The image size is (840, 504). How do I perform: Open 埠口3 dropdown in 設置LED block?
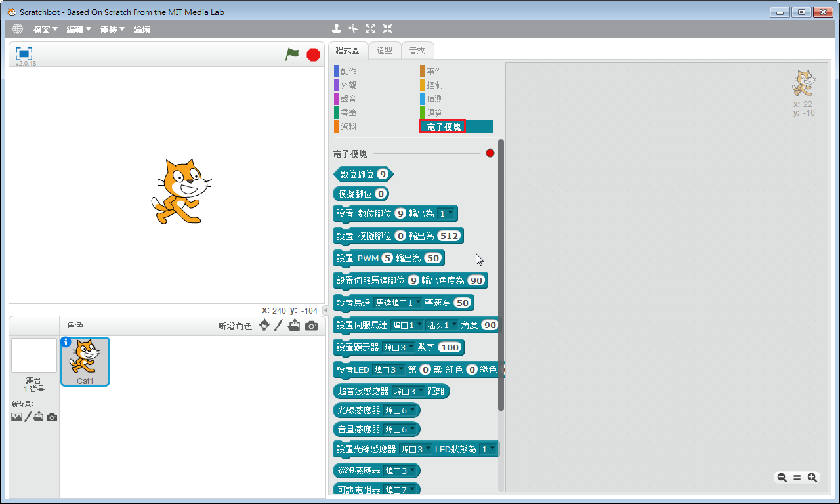(x=388, y=370)
